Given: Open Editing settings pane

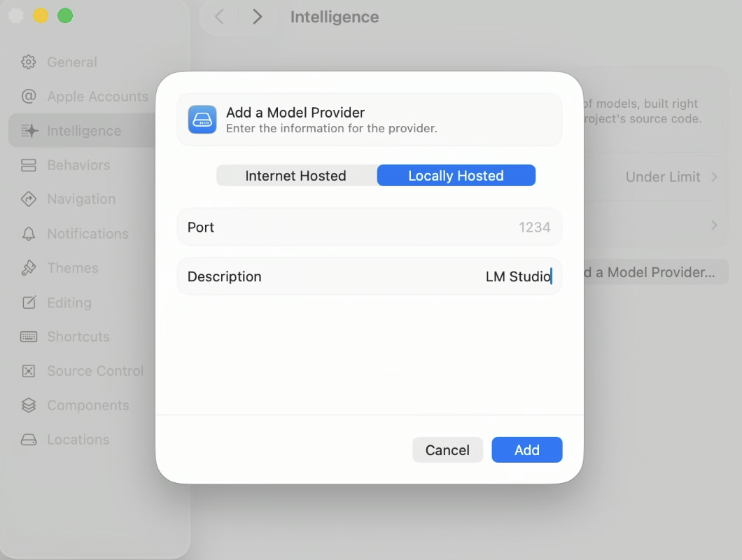Looking at the screenshot, I should click(69, 302).
